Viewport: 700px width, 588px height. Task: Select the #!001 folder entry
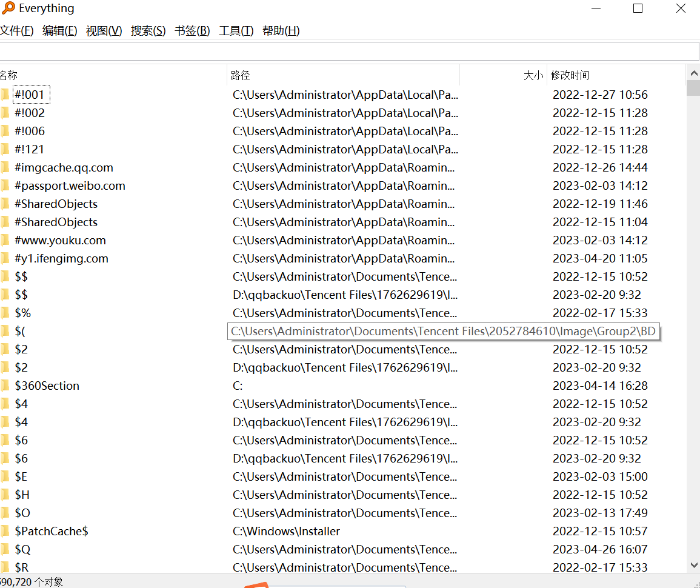(x=30, y=95)
